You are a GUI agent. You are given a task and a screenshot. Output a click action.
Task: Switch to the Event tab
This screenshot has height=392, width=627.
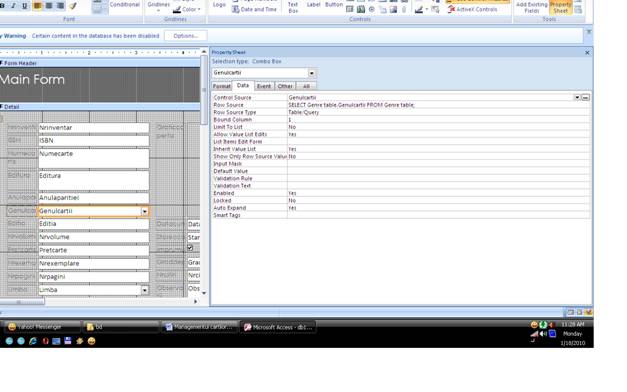point(264,86)
